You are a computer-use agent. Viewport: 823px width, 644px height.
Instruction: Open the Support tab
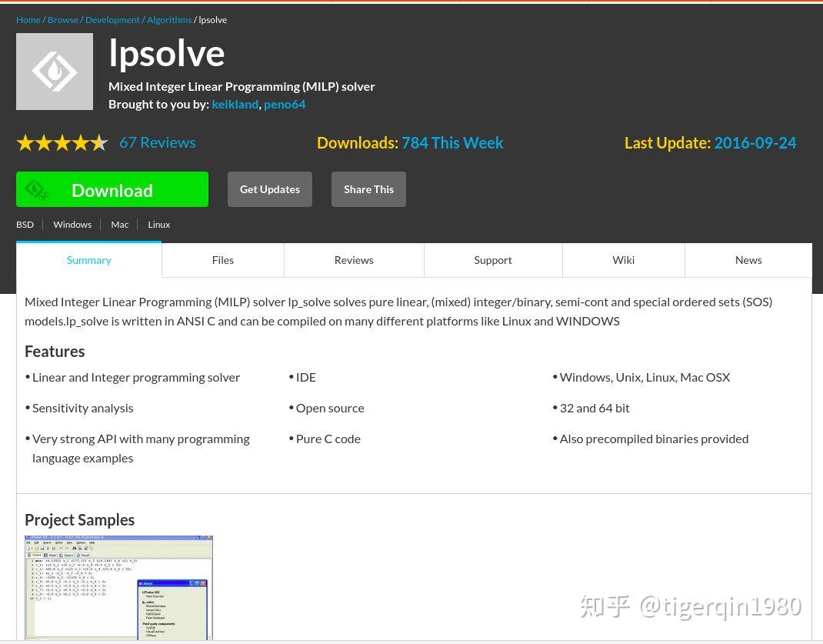[492, 260]
